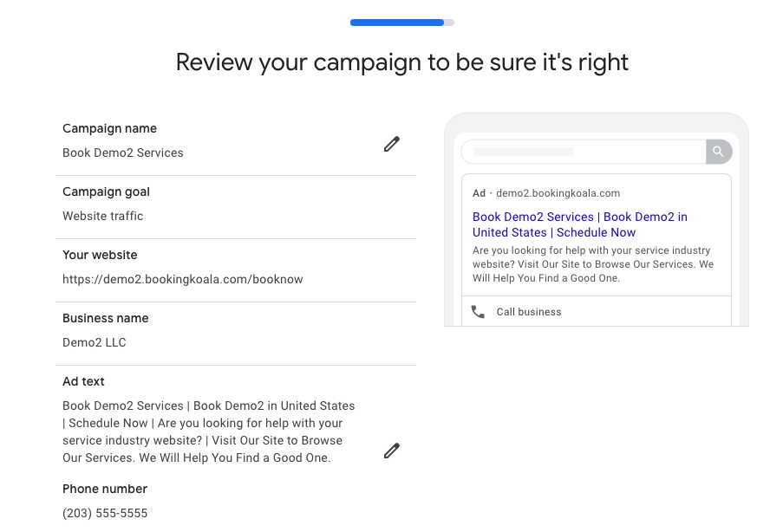Click the demo2.bookingkoala.com ad display URL
The image size is (783, 532).
(558, 193)
